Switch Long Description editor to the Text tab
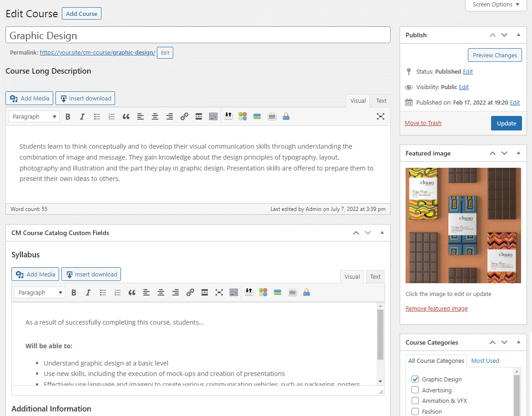Viewport: 532px width, 416px height. tap(381, 101)
